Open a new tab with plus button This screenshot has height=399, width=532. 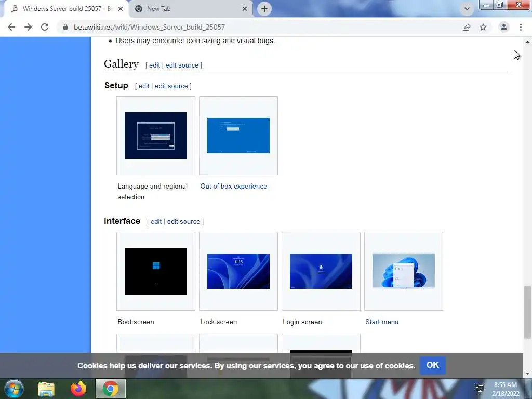264,9
